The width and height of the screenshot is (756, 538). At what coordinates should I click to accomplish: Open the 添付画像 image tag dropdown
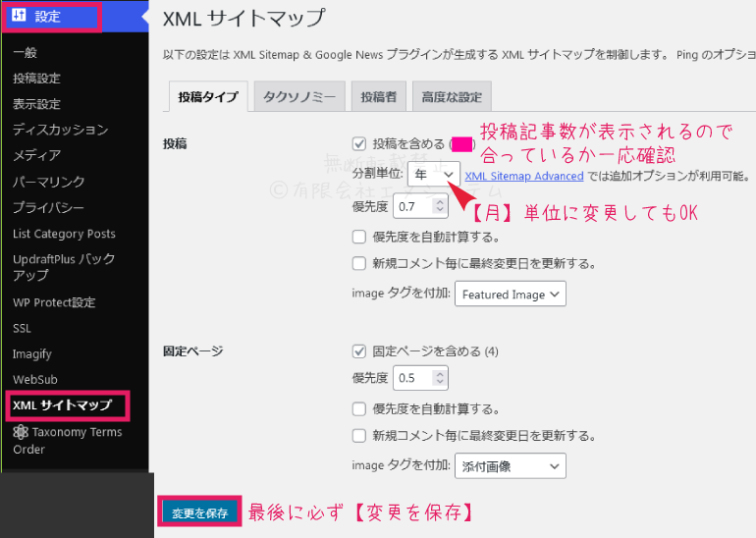[x=511, y=465]
